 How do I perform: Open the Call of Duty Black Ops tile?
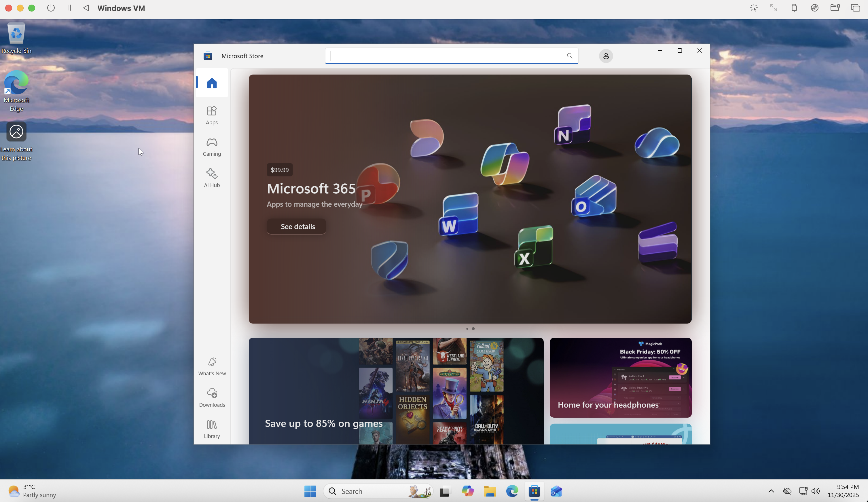click(486, 419)
